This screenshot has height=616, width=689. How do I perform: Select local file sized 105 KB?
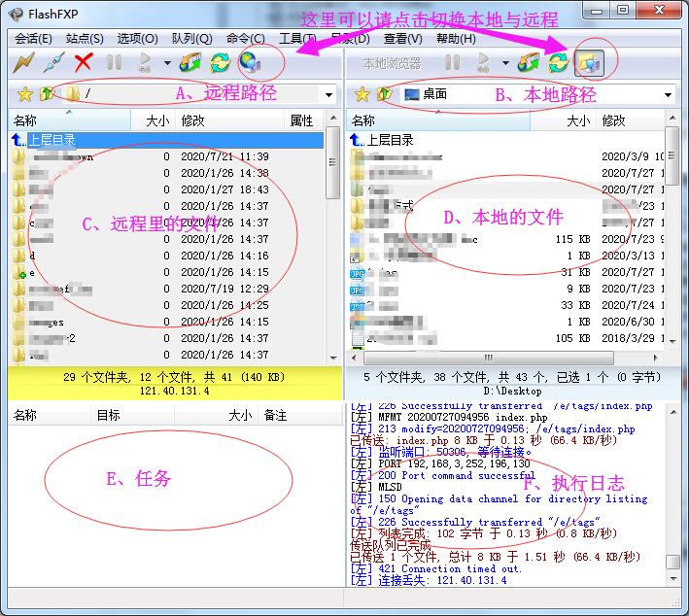[505, 338]
